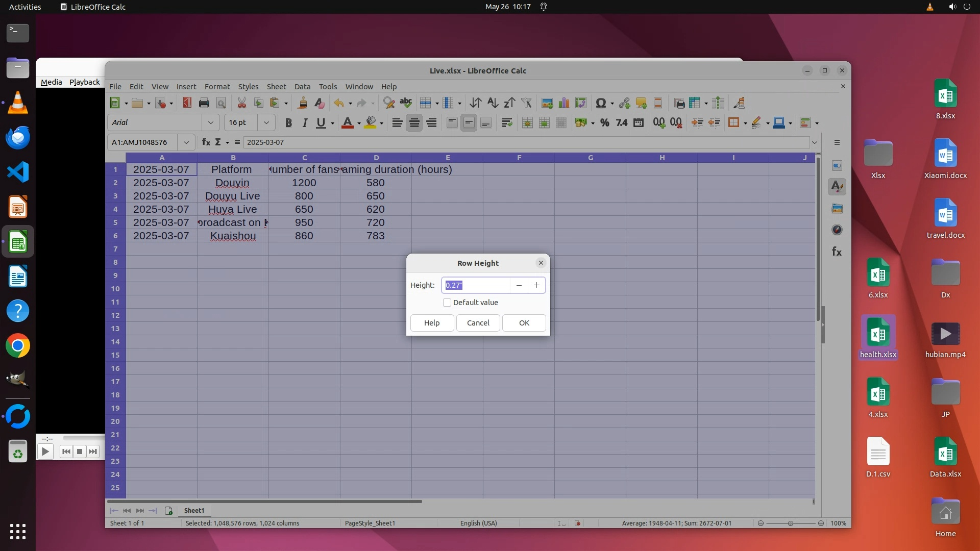The image size is (980, 551).
Task: Open the Format menu
Action: click(217, 87)
